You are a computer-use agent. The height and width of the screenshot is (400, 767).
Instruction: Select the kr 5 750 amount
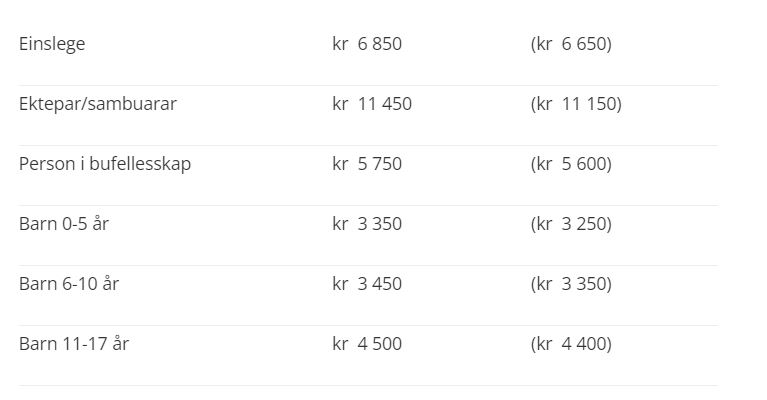click(367, 164)
